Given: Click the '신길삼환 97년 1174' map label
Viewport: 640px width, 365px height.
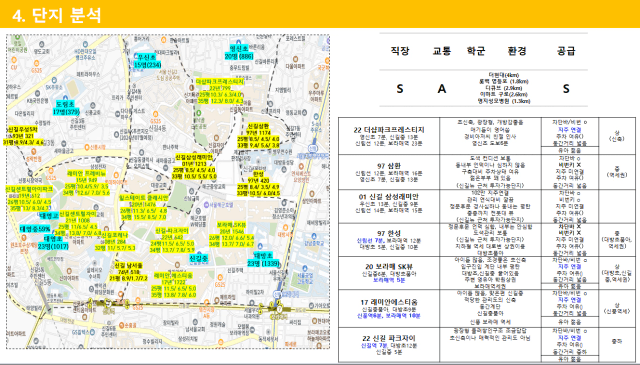Looking at the screenshot, I should click(259, 129).
